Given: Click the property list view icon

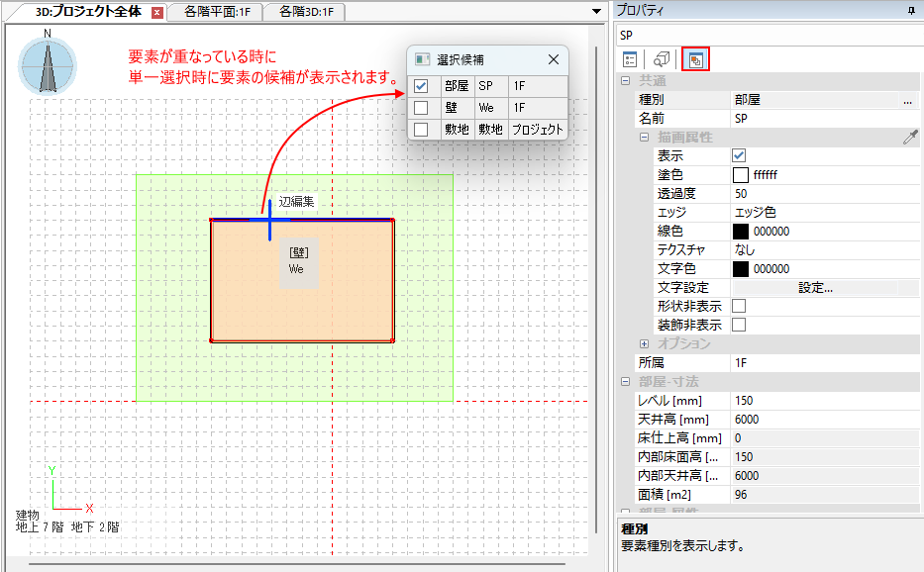Looking at the screenshot, I should [630, 60].
